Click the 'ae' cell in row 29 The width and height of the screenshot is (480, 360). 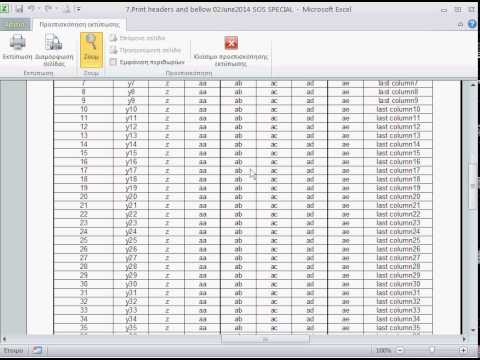[346, 275]
